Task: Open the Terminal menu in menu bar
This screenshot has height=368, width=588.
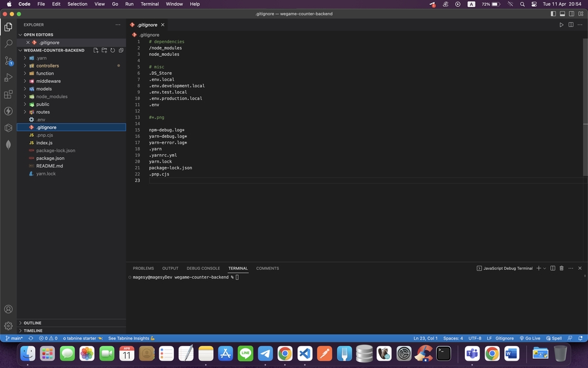Action: point(149,4)
